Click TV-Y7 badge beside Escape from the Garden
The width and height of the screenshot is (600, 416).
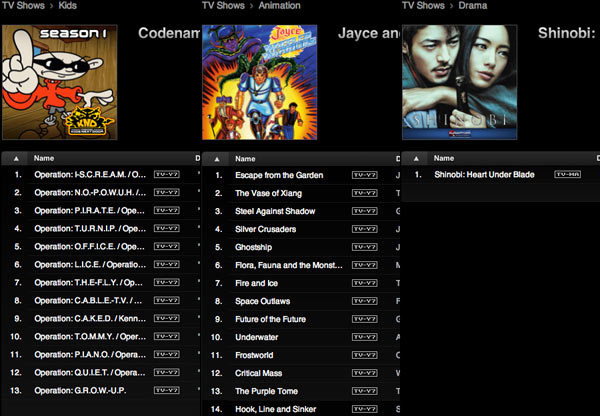pyautogui.click(x=365, y=175)
